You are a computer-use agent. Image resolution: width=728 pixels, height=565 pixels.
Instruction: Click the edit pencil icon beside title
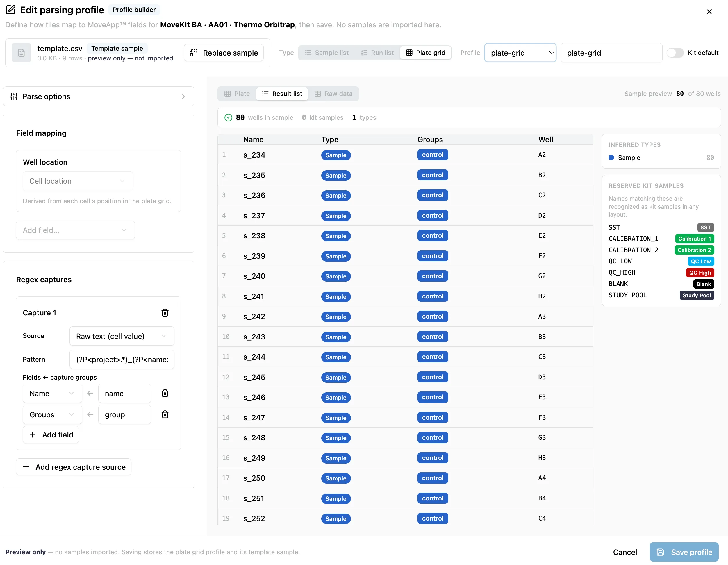click(x=11, y=10)
